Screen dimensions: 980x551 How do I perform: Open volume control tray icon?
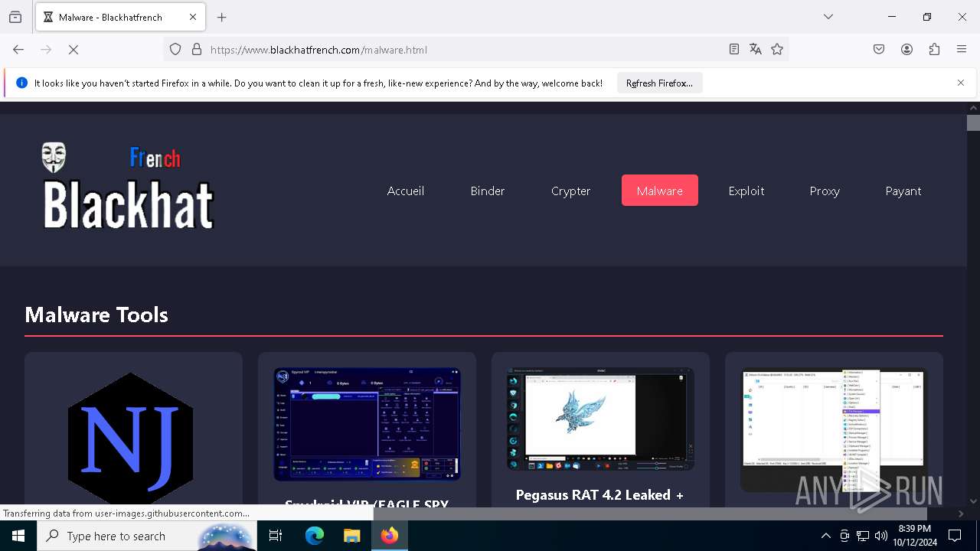(881, 536)
